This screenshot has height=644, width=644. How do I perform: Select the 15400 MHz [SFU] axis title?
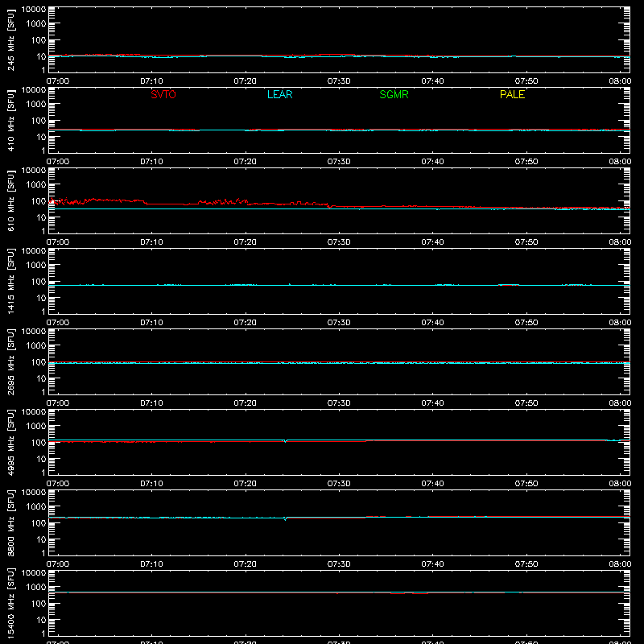coord(11,603)
